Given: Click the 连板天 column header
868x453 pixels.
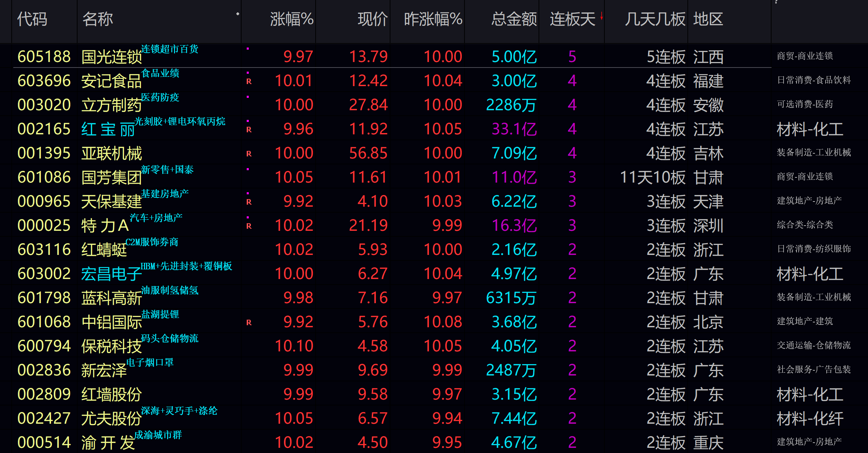Looking at the screenshot, I should point(572,19).
